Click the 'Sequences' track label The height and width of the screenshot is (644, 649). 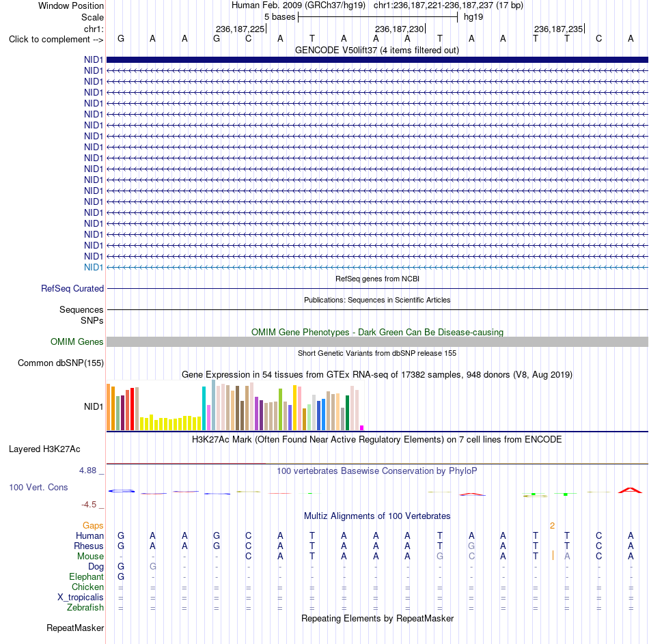(x=81, y=309)
